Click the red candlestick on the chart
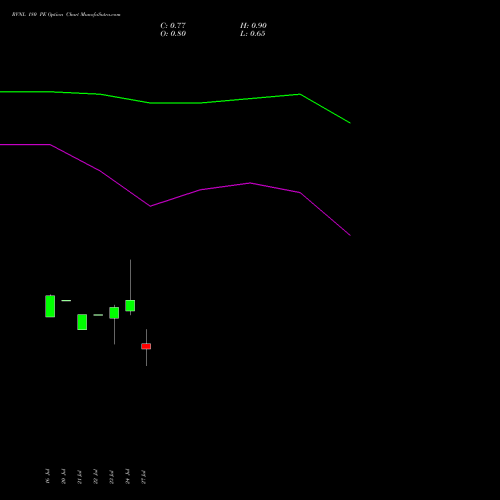The width and height of the screenshot is (500, 500). 146,346
